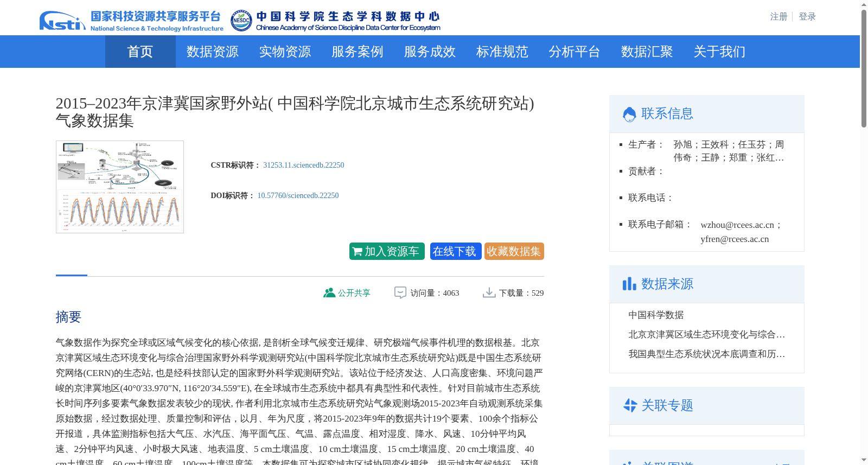868x465 pixels.
Task: Open the 首页 navigation tab
Action: click(140, 52)
